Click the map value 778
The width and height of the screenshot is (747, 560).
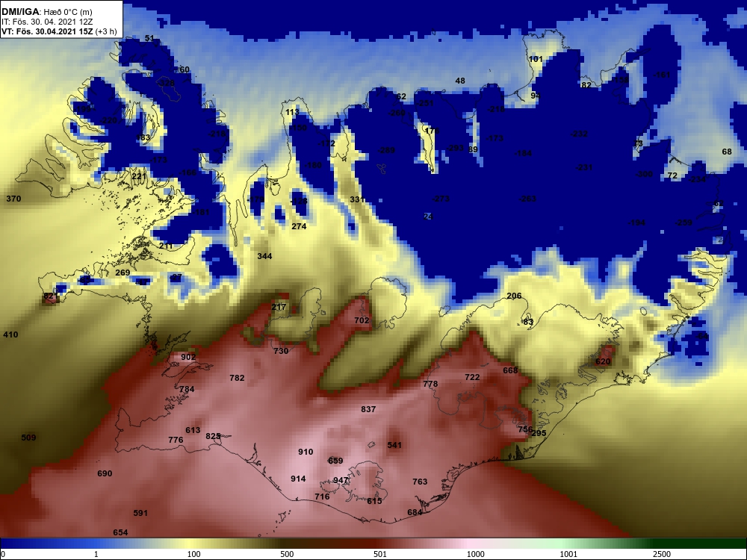coord(430,384)
